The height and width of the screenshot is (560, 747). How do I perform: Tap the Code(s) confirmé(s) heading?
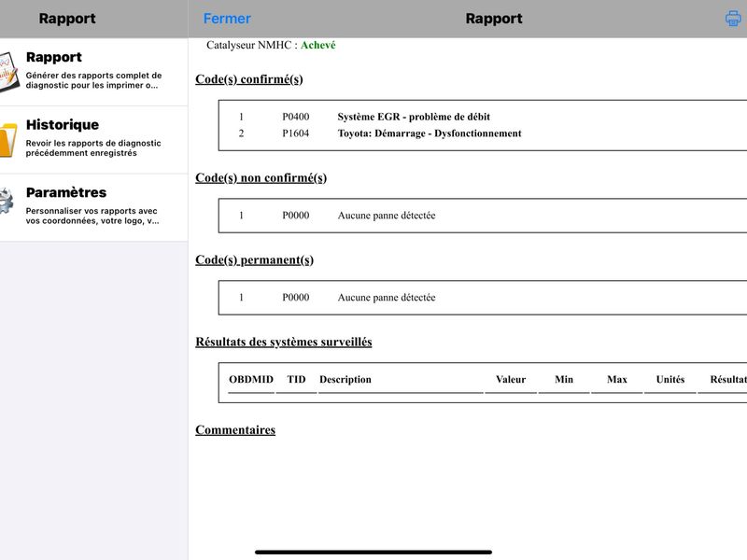(249, 79)
